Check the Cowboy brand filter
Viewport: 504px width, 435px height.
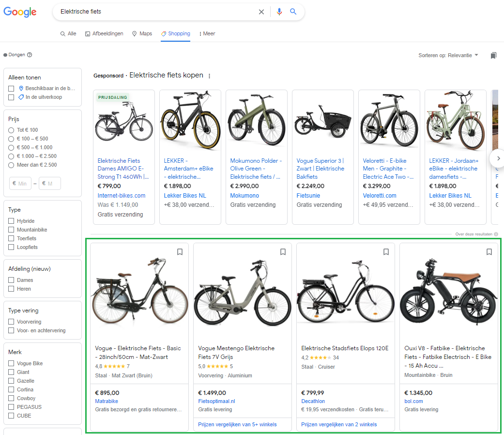tap(11, 398)
